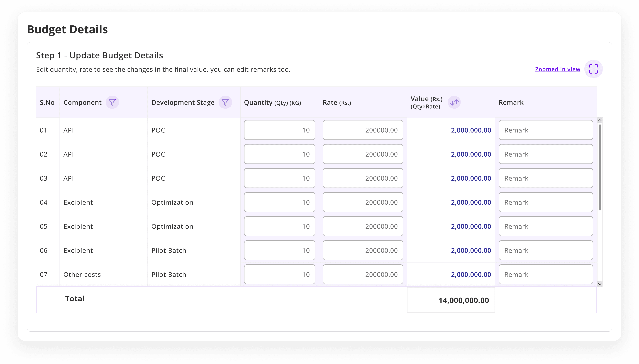
Task: Click the Rate field in row 07
Action: (x=363, y=274)
